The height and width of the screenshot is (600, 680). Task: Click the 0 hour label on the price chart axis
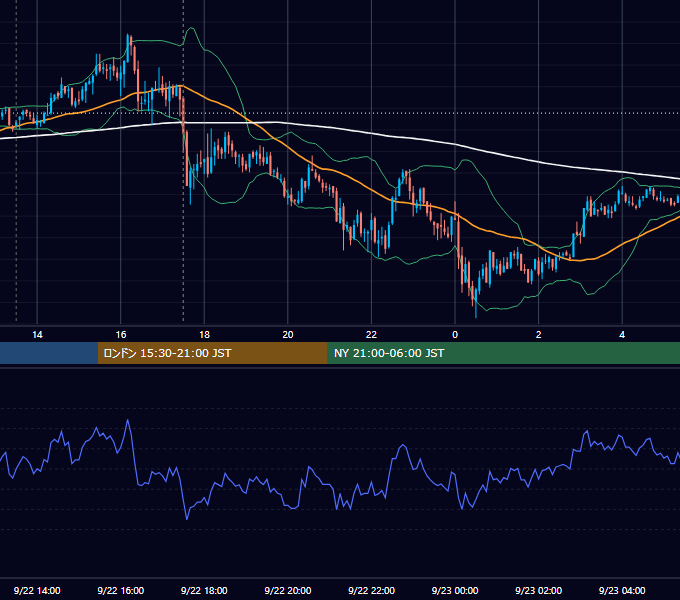coord(455,335)
